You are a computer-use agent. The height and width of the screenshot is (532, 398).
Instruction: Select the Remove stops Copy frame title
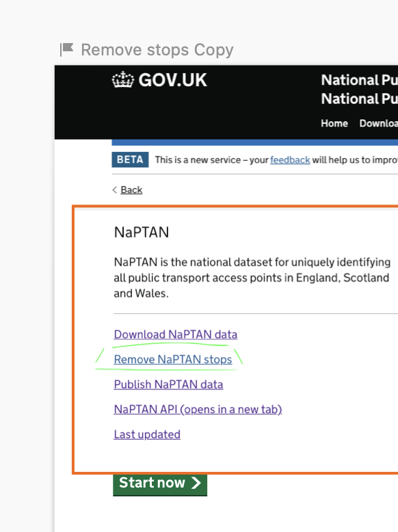(x=157, y=50)
